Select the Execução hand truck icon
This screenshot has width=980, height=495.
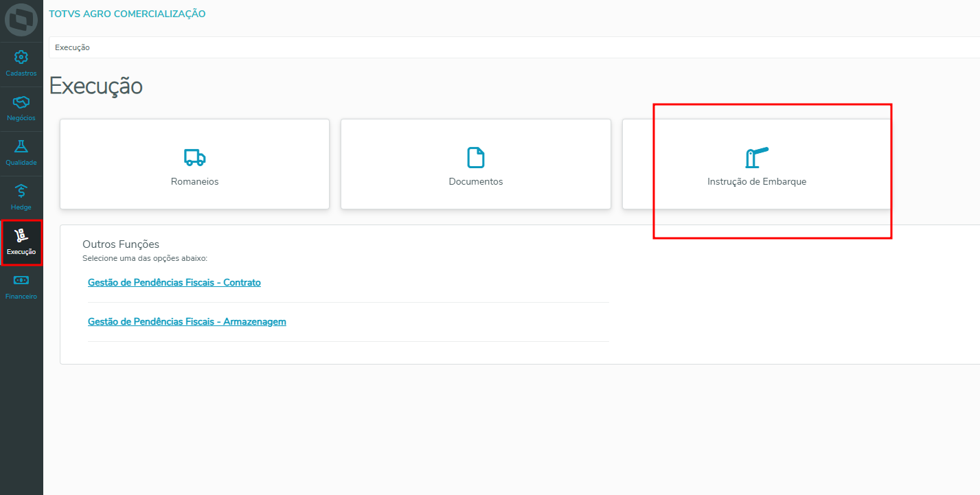(21, 235)
